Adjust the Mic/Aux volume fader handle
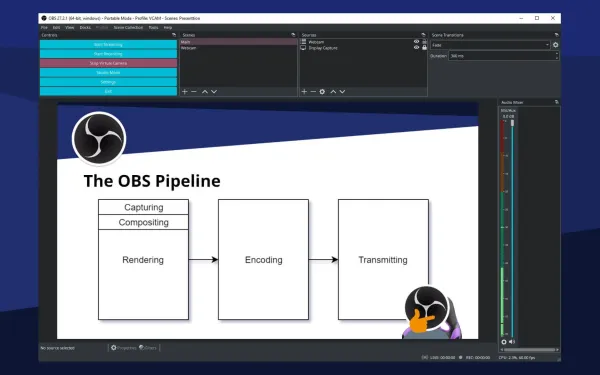The width and height of the screenshot is (600, 375). (x=512, y=123)
